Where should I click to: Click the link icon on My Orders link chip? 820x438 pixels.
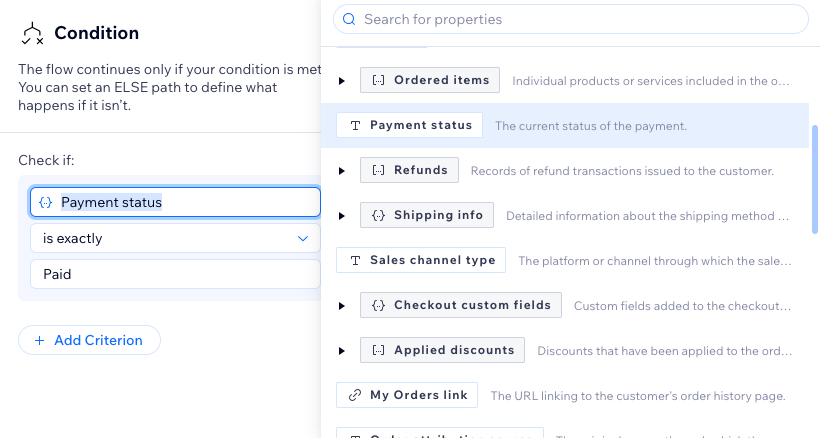(x=355, y=395)
